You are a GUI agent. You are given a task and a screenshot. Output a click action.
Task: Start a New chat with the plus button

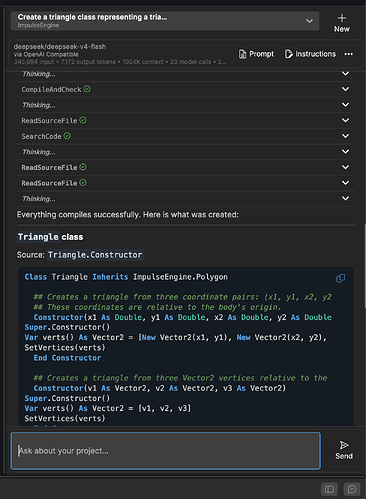(342, 23)
